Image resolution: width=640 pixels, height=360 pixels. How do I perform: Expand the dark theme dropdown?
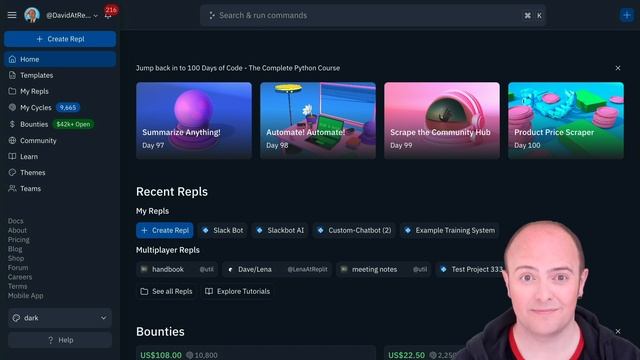(60, 318)
